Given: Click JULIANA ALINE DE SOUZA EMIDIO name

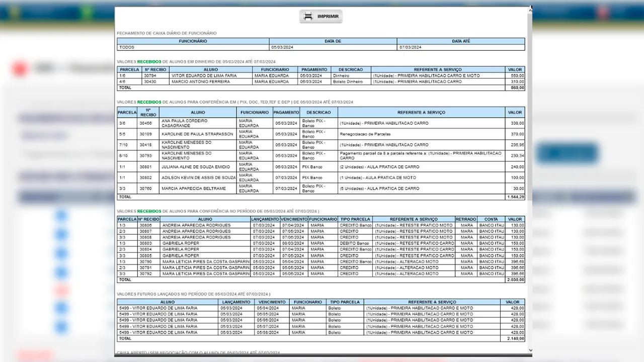Looking at the screenshot, I should click(x=195, y=167).
